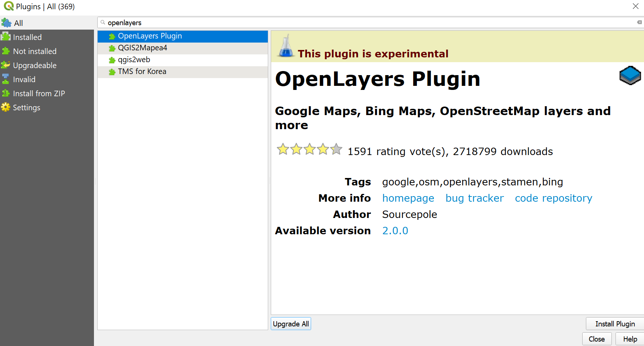Rate plugin with the second star
The width and height of the screenshot is (644, 346).
[x=296, y=149]
